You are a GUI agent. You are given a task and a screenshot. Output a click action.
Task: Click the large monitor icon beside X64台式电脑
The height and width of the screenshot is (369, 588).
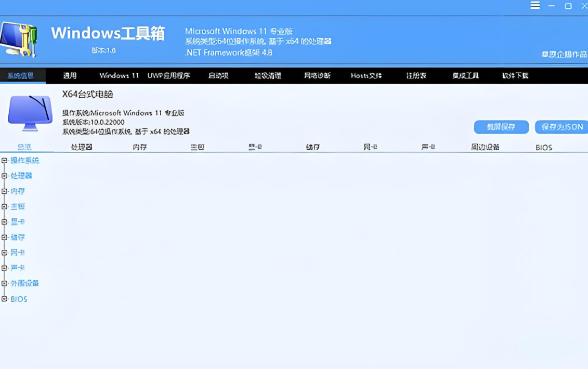click(30, 110)
